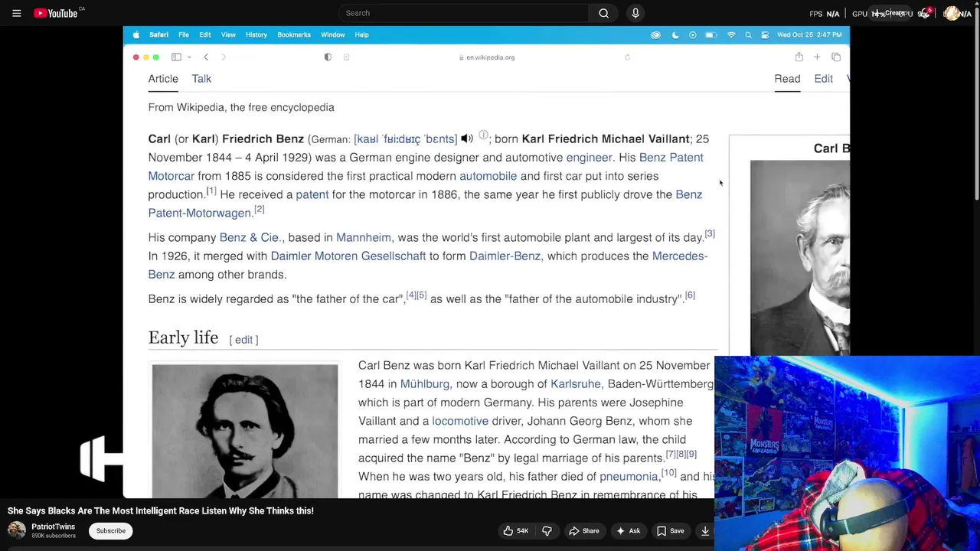Open the Safari share sheet icon
Screen dimensions: 980x551
[799, 57]
